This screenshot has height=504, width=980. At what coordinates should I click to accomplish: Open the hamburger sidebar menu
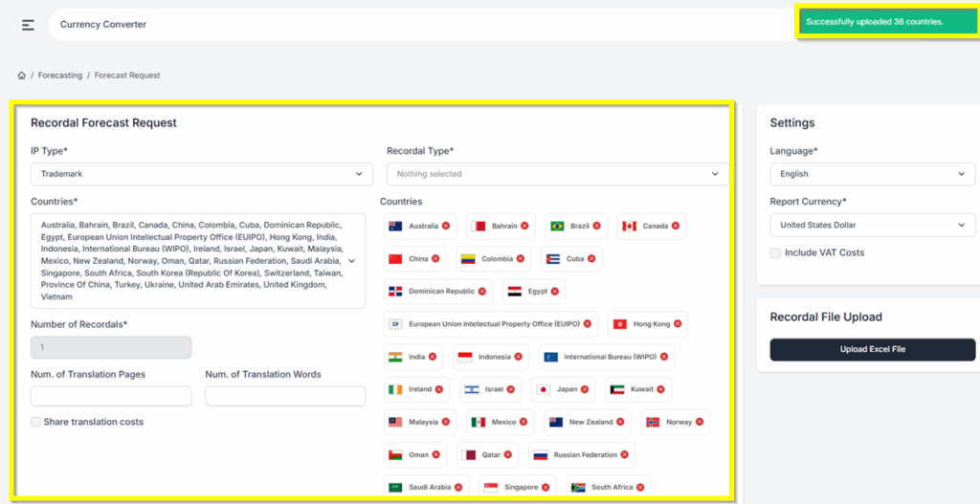28,25
